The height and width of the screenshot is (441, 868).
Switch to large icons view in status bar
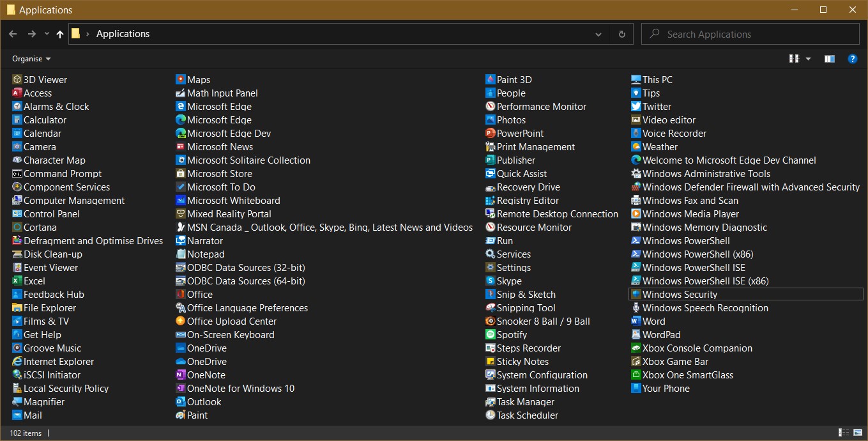coord(857,433)
